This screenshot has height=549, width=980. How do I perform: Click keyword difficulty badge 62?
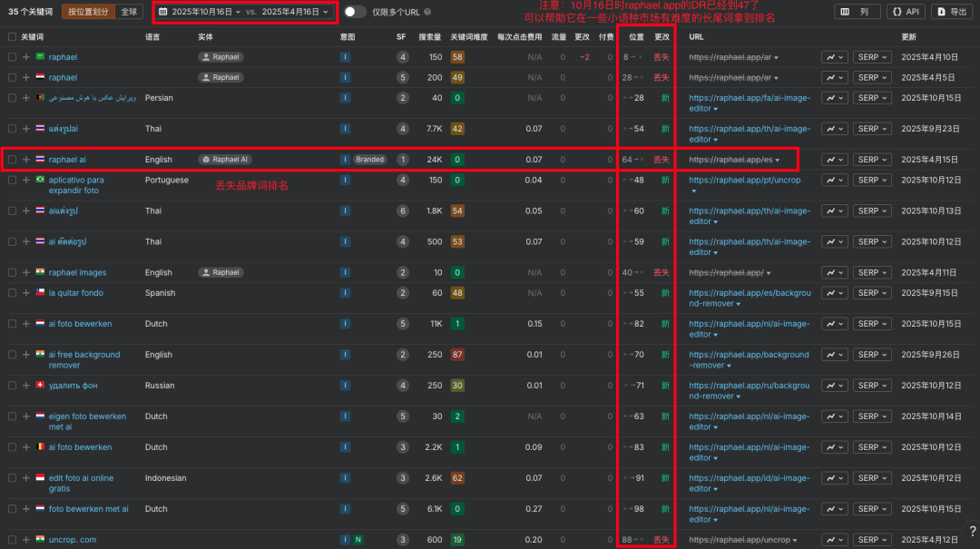pyautogui.click(x=457, y=477)
